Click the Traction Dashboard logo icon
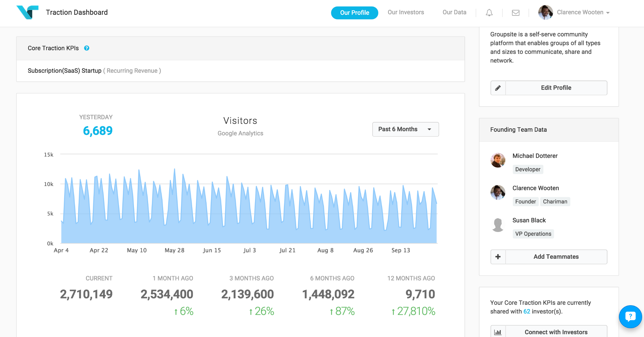 point(27,12)
